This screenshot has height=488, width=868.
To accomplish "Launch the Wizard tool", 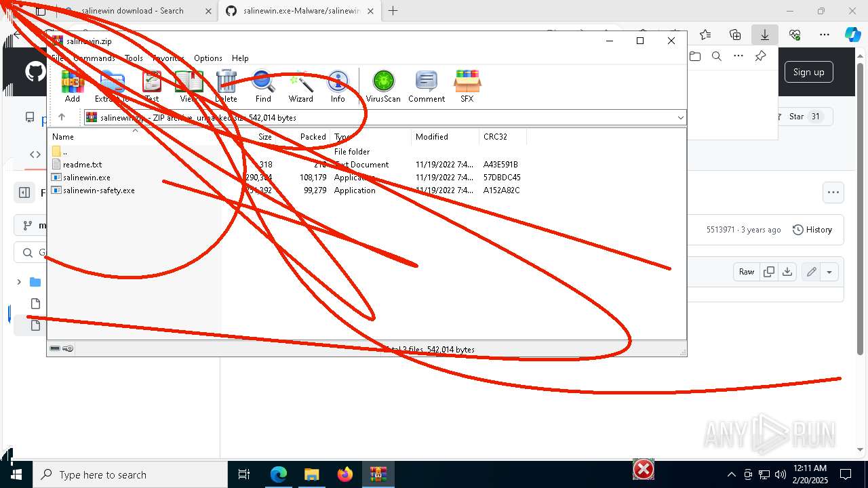I will tap(300, 86).
